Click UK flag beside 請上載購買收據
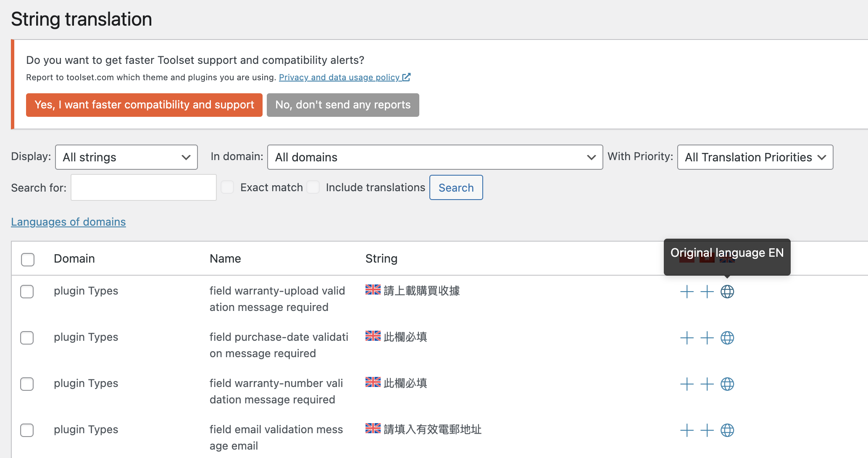The height and width of the screenshot is (458, 868). (x=373, y=290)
